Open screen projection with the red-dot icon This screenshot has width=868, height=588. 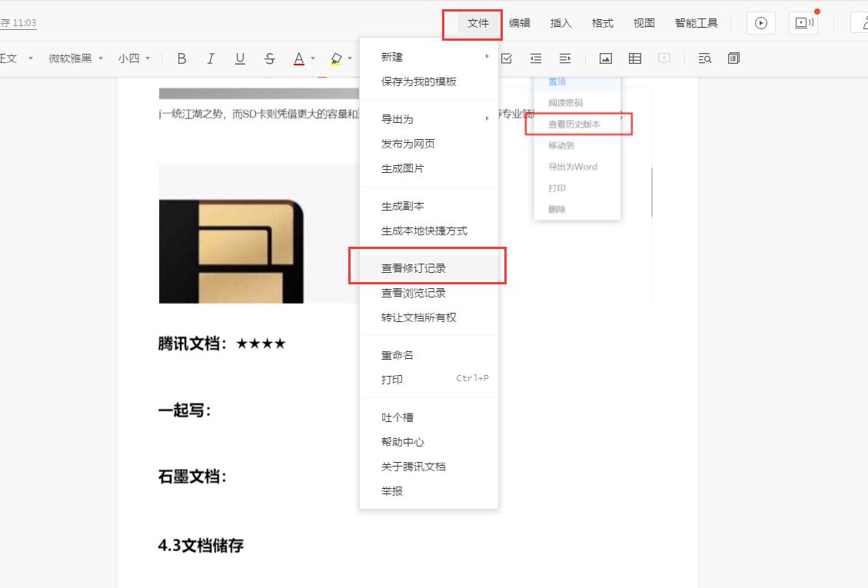pos(803,22)
